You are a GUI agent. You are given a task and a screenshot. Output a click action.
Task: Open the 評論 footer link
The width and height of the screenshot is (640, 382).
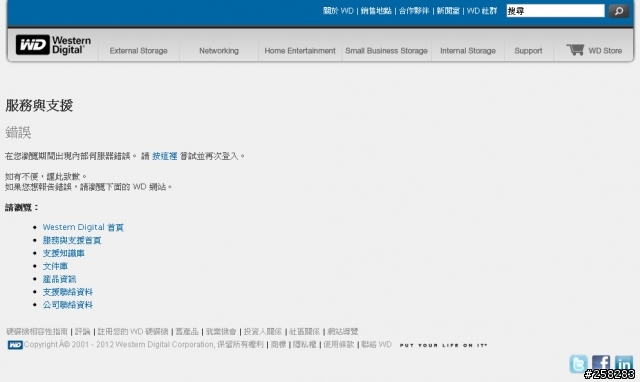[x=82, y=331]
